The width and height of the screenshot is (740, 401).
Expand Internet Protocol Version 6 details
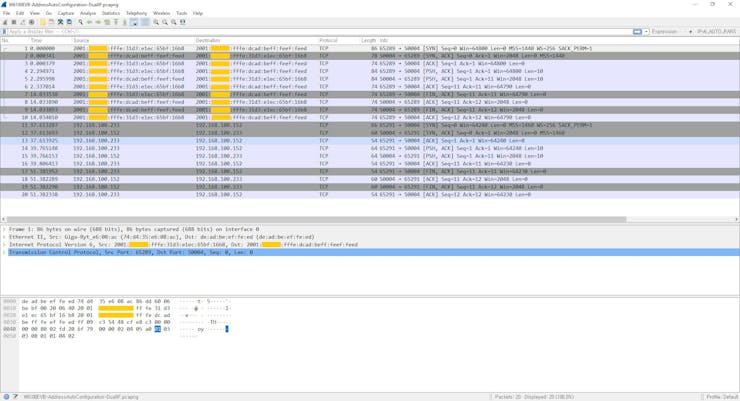(5, 245)
